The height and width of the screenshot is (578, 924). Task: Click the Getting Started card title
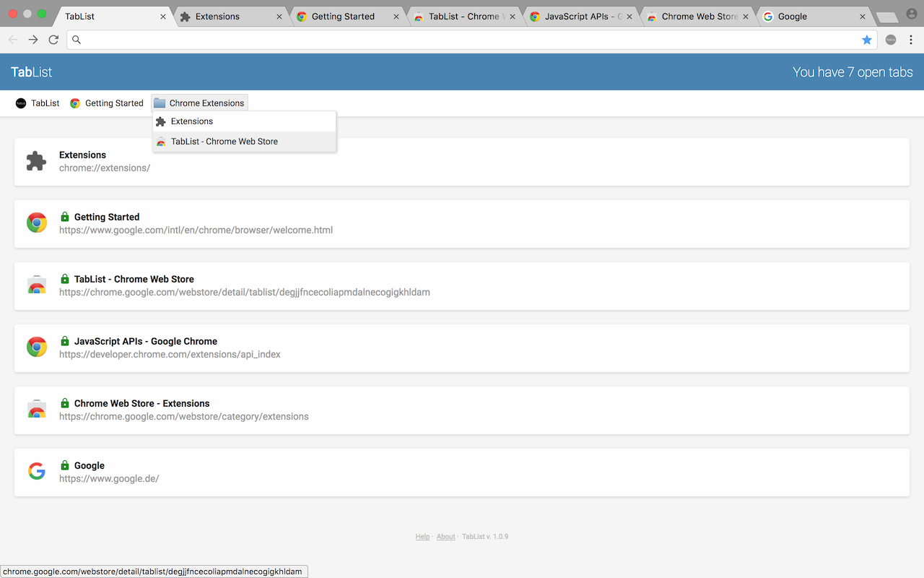click(107, 217)
